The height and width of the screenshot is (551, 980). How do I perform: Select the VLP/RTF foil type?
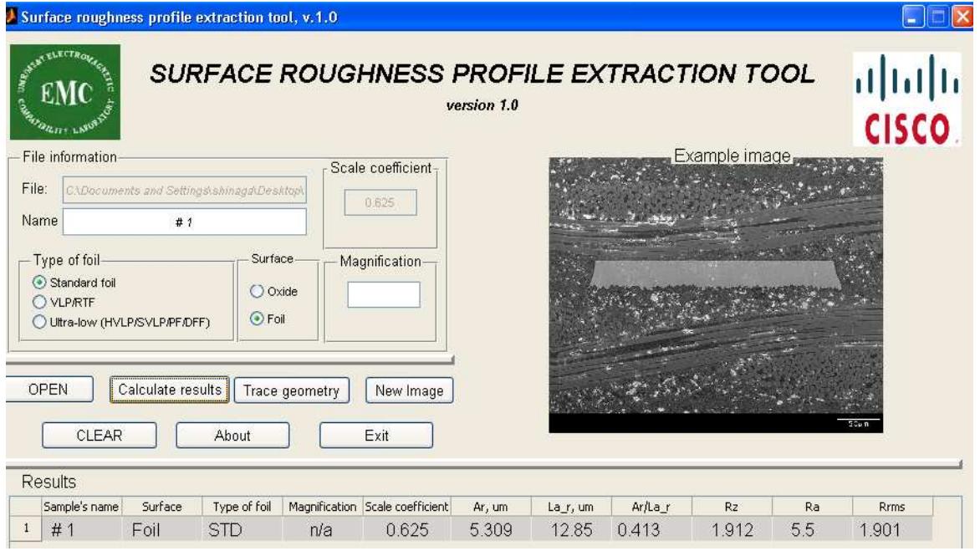click(39, 303)
